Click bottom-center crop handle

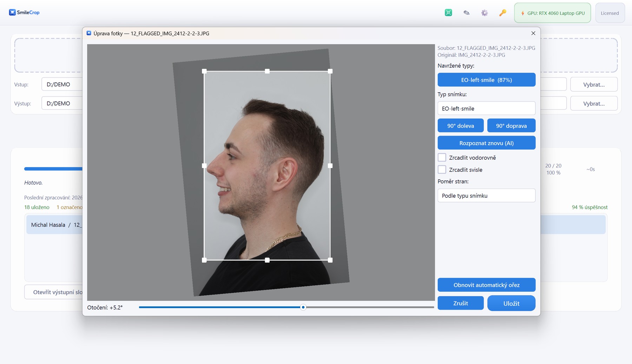267,260
